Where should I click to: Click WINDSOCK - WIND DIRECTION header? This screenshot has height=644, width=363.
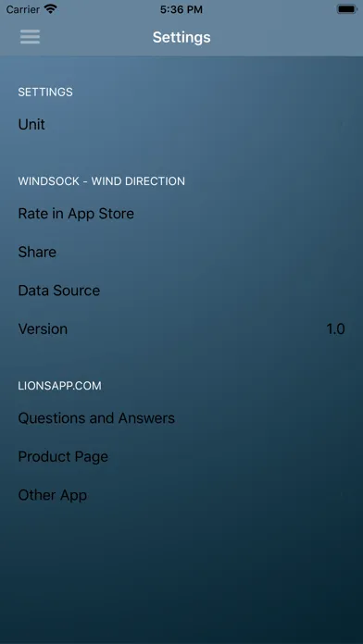pos(102,181)
